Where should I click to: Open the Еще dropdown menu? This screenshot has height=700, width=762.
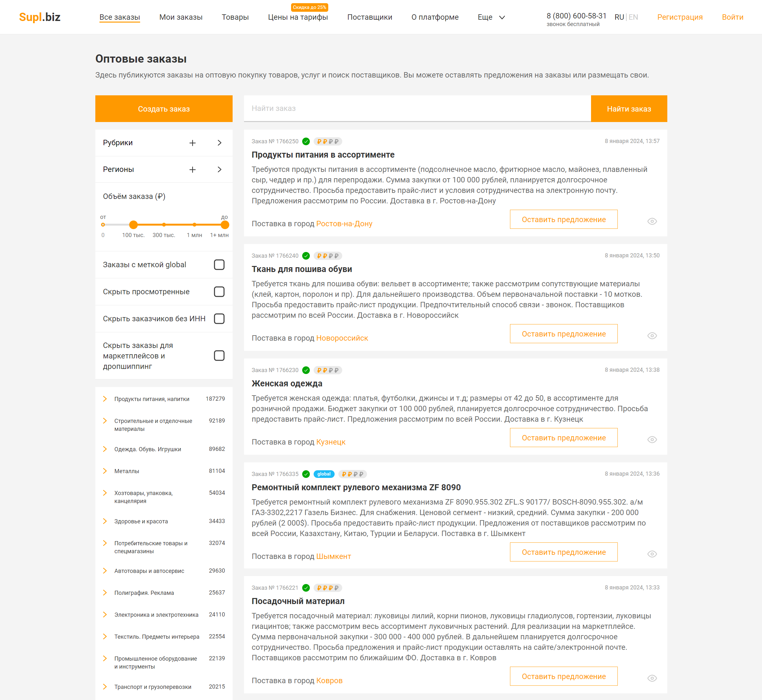click(491, 17)
